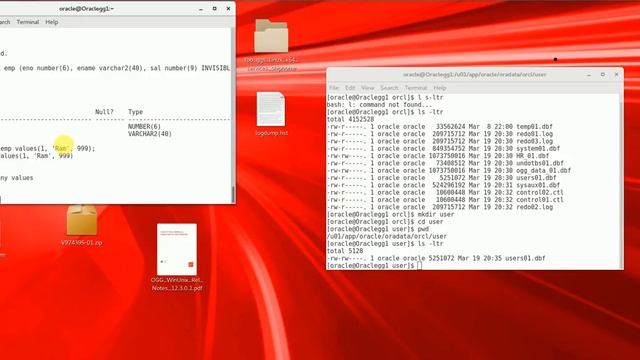Click the 'Type' column header in left terminal
The height and width of the screenshot is (360, 640).
(x=136, y=112)
